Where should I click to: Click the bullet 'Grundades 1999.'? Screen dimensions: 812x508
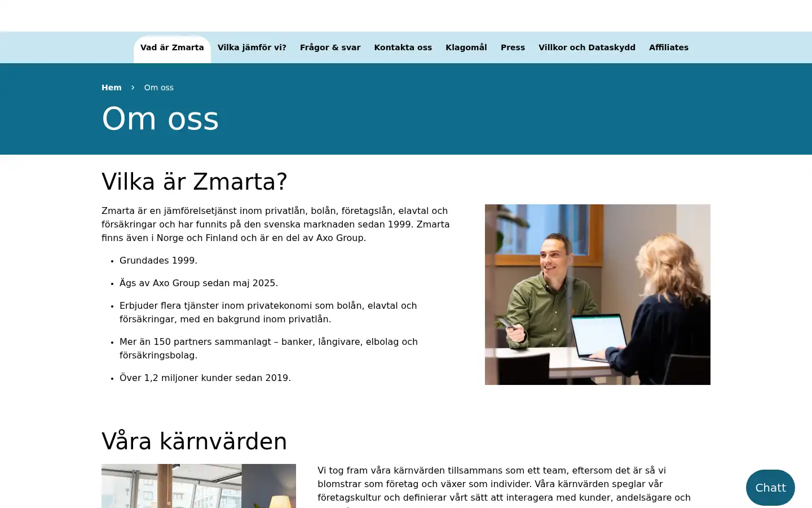point(158,260)
